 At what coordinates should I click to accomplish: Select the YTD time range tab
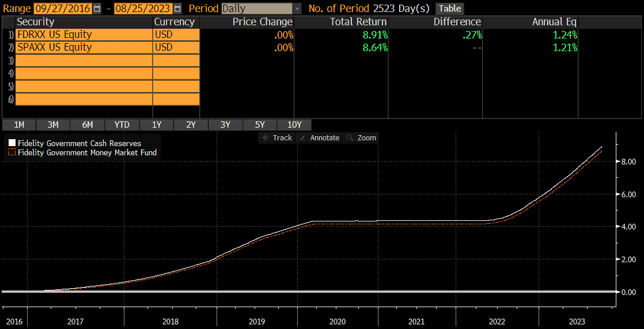pos(122,125)
